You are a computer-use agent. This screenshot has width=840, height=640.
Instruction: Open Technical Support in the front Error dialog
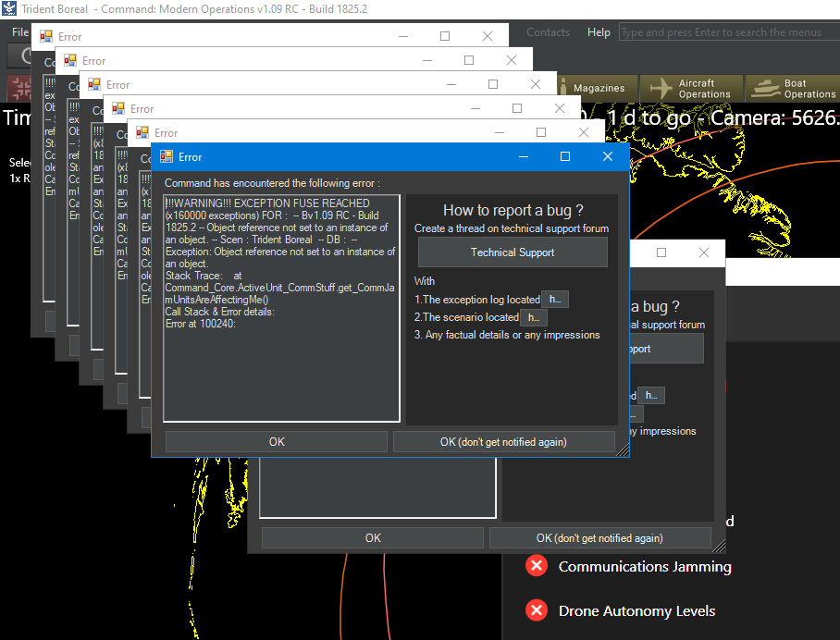513,252
